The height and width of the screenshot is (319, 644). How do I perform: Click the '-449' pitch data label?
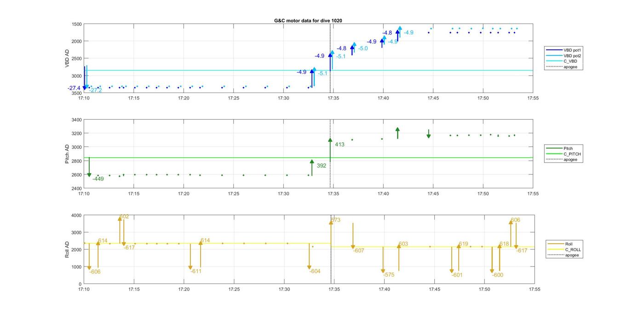click(x=98, y=179)
